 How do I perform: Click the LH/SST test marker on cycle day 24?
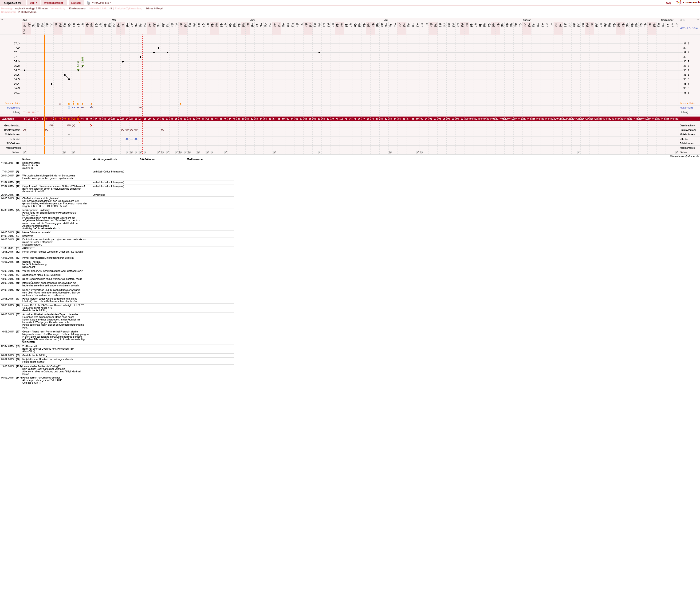click(127, 139)
